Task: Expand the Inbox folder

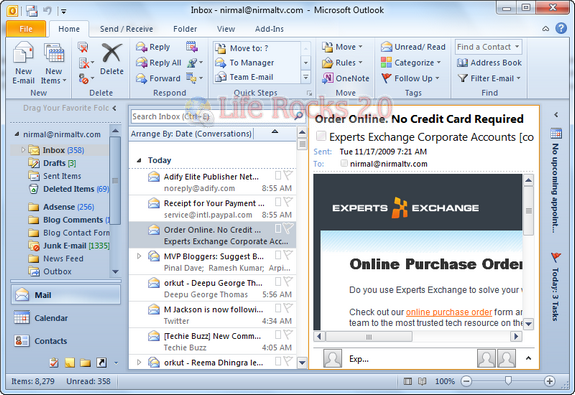Action: pyautogui.click(x=23, y=150)
